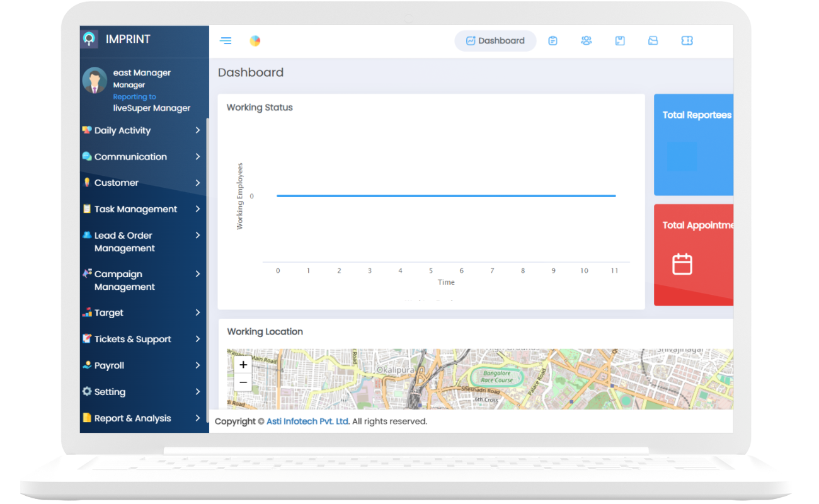Click the calendar icon on Total Appointments card

coord(682,264)
